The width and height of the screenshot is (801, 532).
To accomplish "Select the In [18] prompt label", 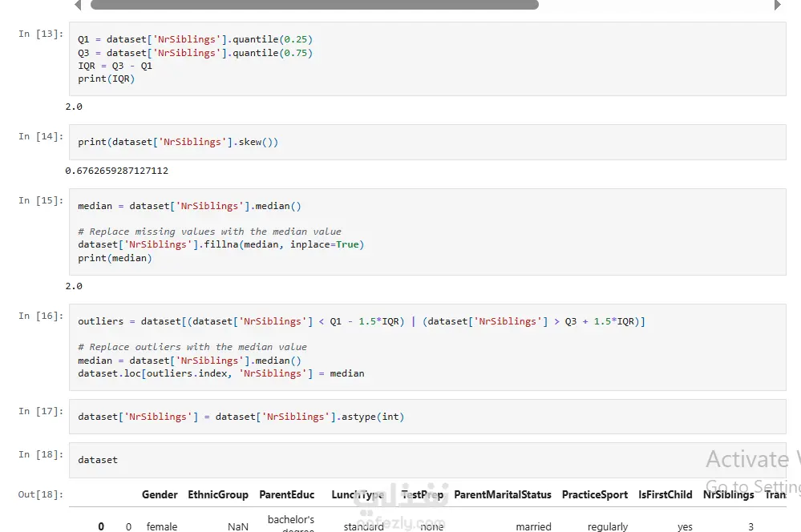I will [41, 454].
